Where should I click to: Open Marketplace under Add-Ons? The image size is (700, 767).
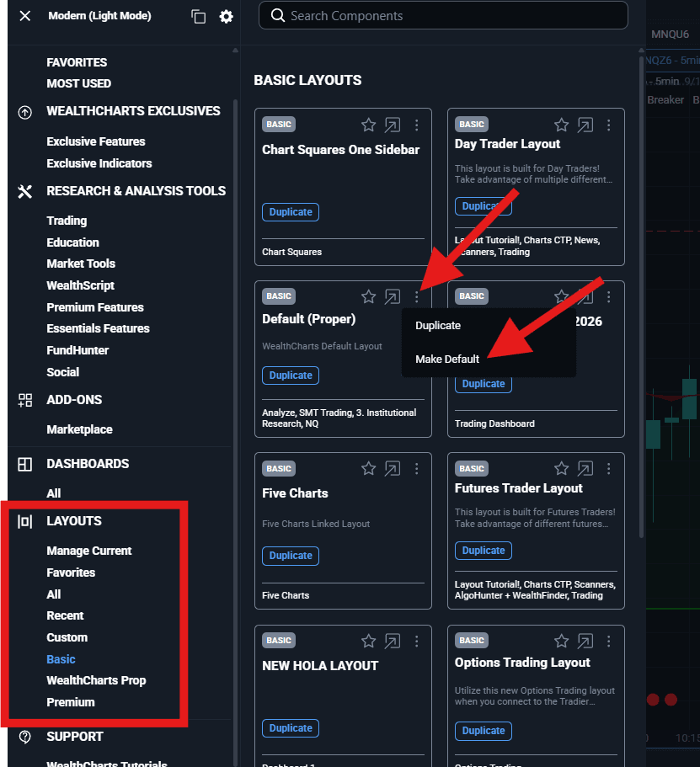point(79,430)
